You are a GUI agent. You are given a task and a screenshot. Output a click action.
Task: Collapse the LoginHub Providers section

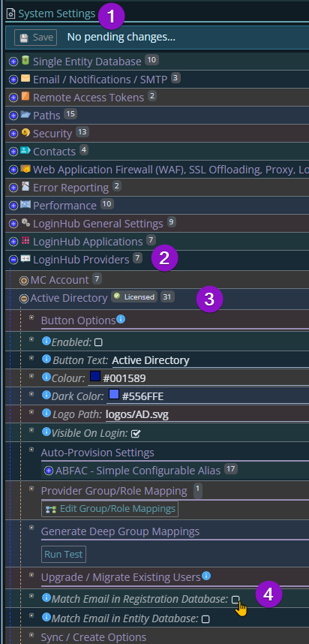[13, 260]
